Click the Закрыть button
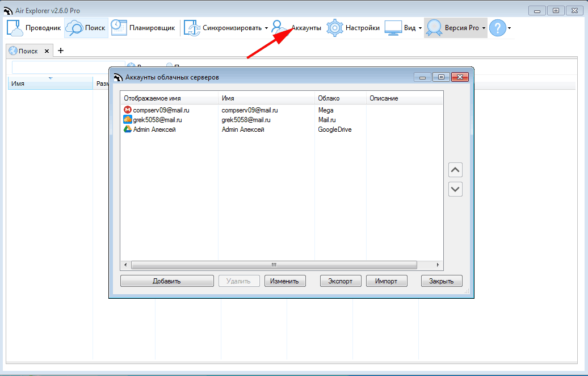 (442, 281)
